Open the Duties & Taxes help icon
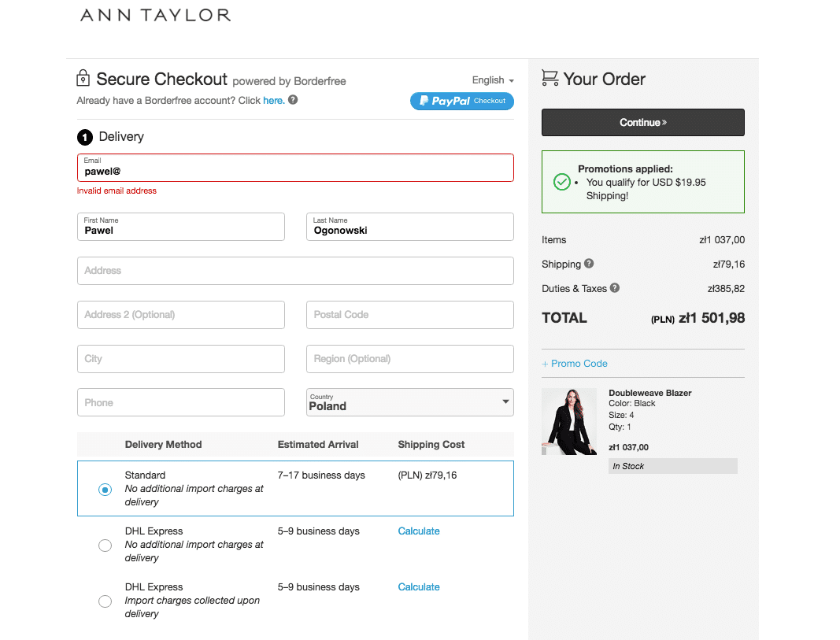The height and width of the screenshot is (640, 840). coord(615,287)
